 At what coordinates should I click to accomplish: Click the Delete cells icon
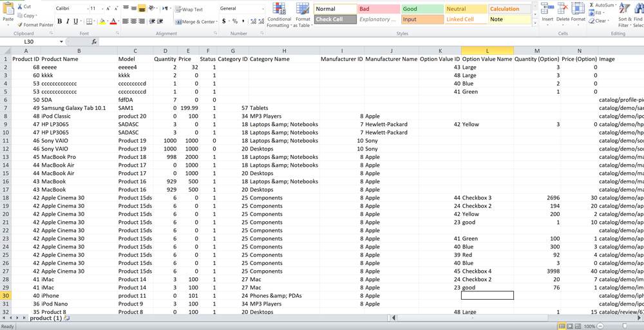(562, 9)
